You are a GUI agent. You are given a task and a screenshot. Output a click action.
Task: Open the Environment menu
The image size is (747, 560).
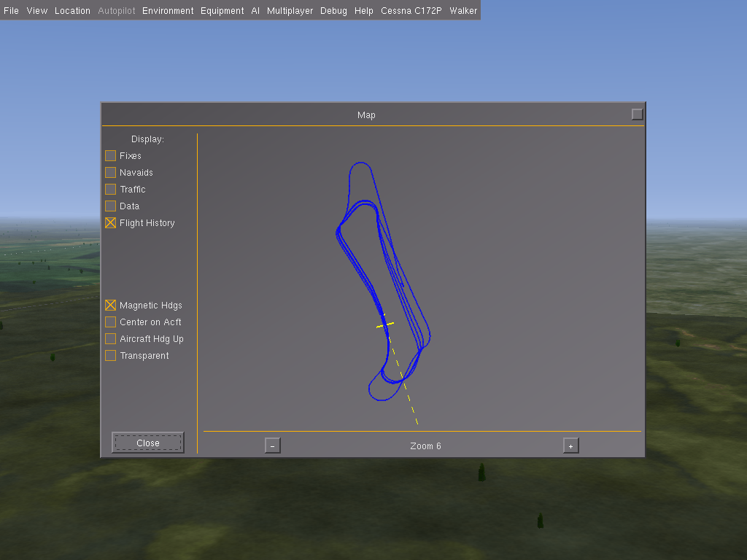(168, 10)
